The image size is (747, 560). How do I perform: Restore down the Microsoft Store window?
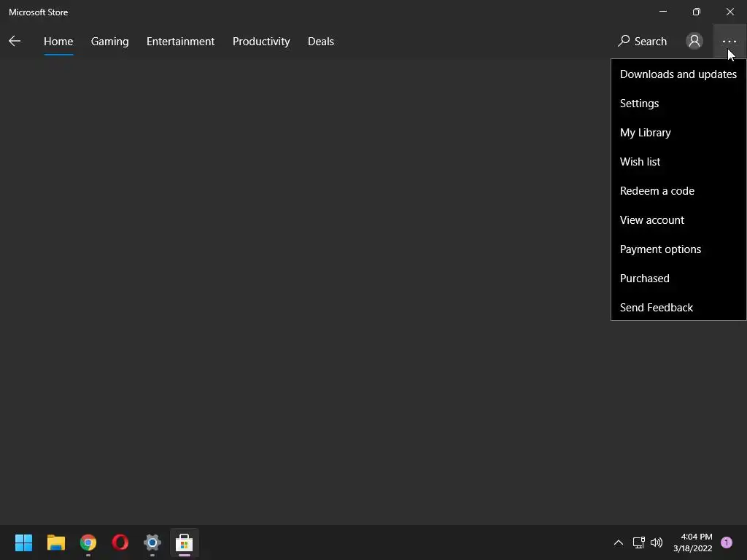697,12
